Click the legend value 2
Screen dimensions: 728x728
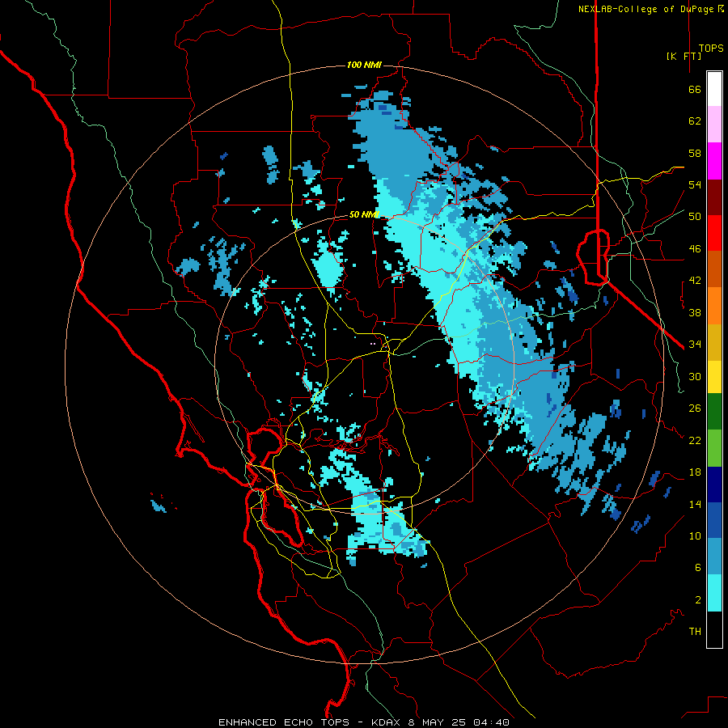pos(697,600)
